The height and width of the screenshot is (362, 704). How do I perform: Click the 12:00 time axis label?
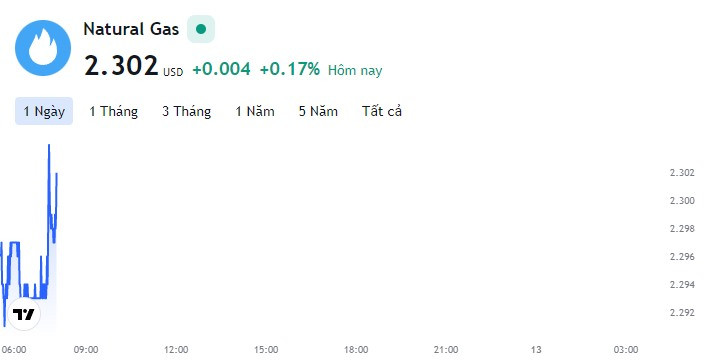click(x=176, y=349)
